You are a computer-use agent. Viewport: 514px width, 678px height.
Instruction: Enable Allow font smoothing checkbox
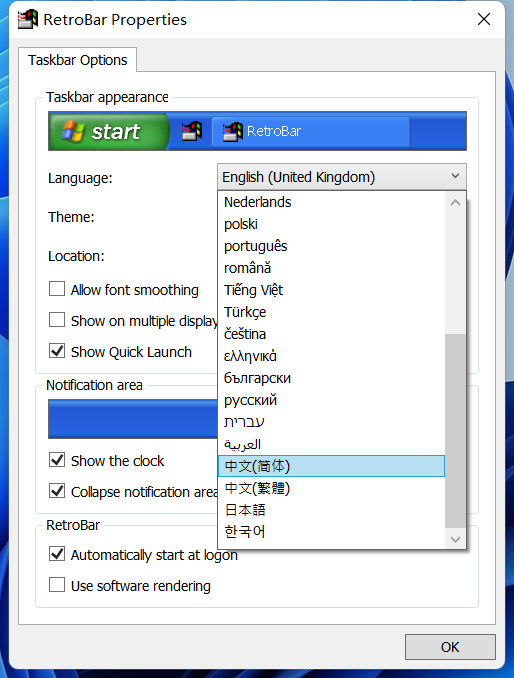point(57,289)
